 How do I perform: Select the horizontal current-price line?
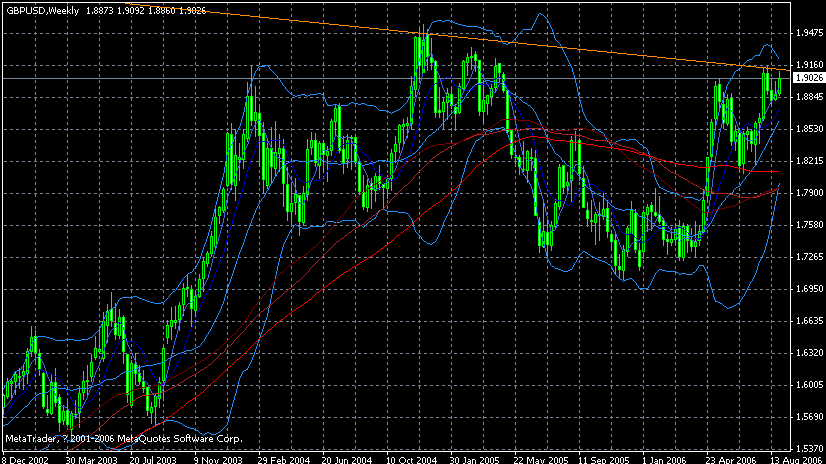point(395,78)
